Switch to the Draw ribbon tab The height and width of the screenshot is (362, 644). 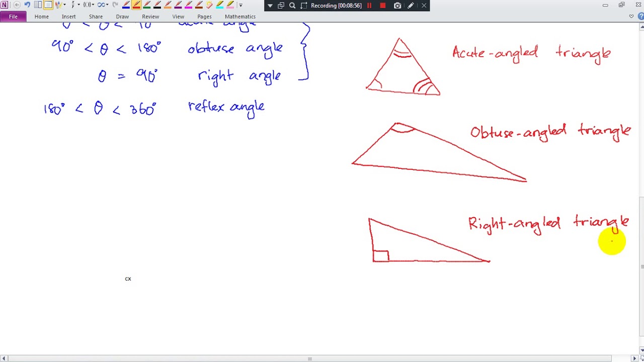(122, 17)
